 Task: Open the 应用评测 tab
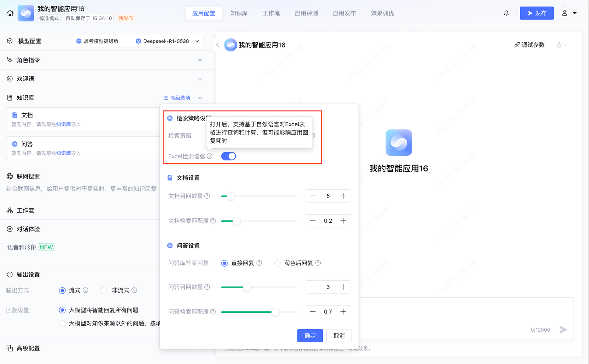point(306,13)
